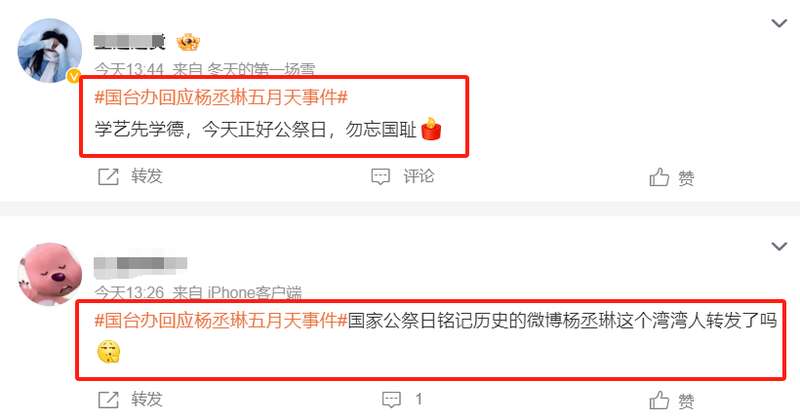Image resolution: width=800 pixels, height=420 pixels.
Task: Expand options chevron on second post
Action: pyautogui.click(x=779, y=246)
